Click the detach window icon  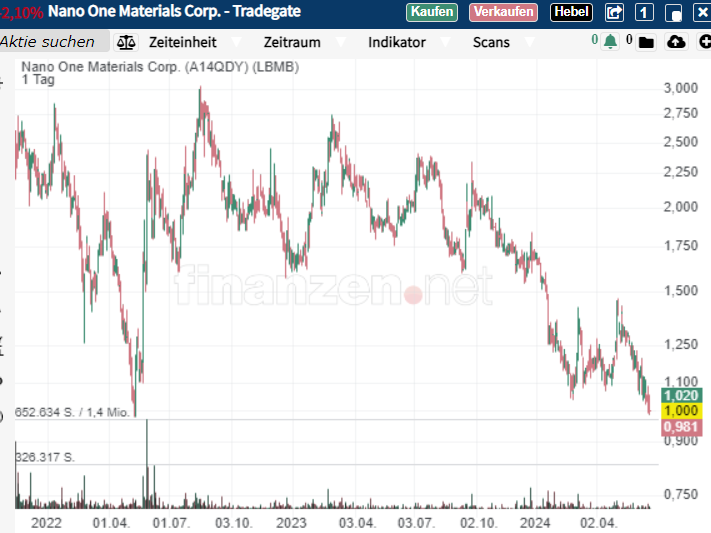673,13
